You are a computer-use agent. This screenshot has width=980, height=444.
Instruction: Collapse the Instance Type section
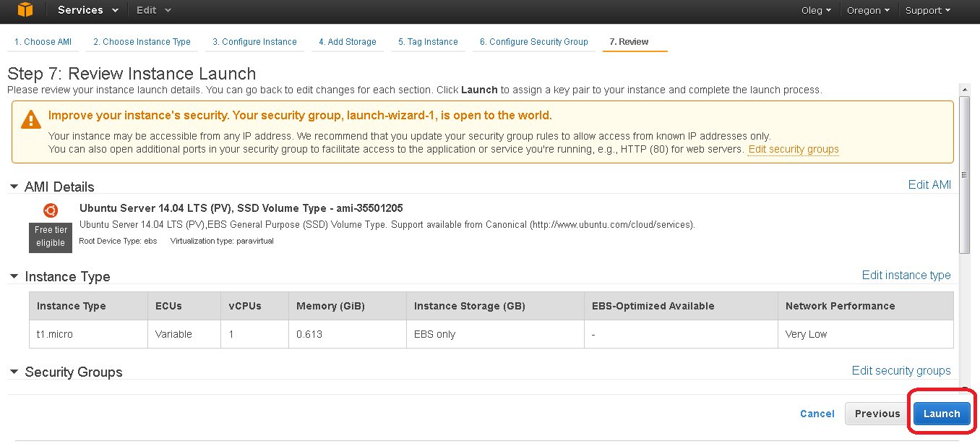(x=14, y=276)
